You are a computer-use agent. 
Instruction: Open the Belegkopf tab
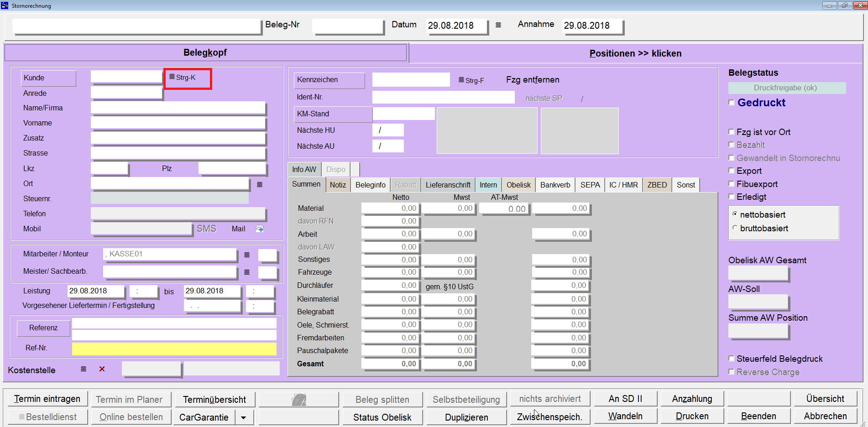tap(205, 52)
